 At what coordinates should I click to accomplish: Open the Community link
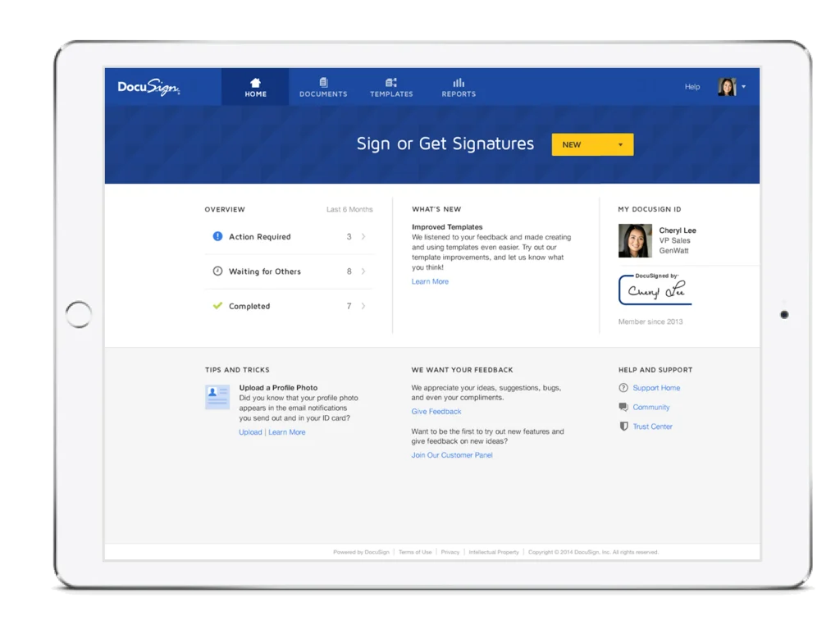click(651, 407)
